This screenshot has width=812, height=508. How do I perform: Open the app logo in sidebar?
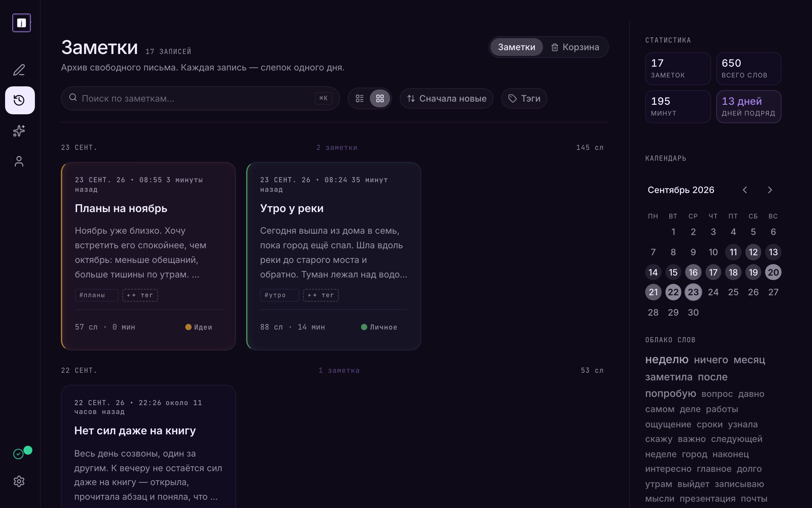pos(22,23)
